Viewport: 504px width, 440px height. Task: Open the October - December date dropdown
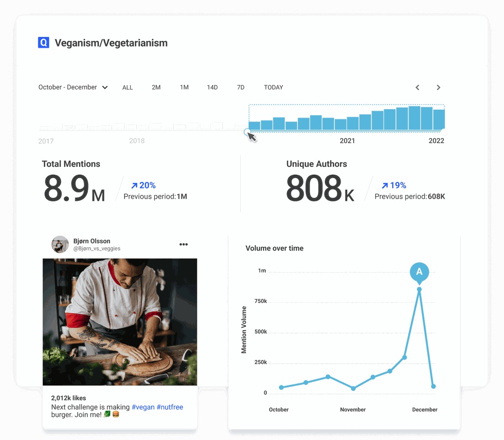point(73,87)
